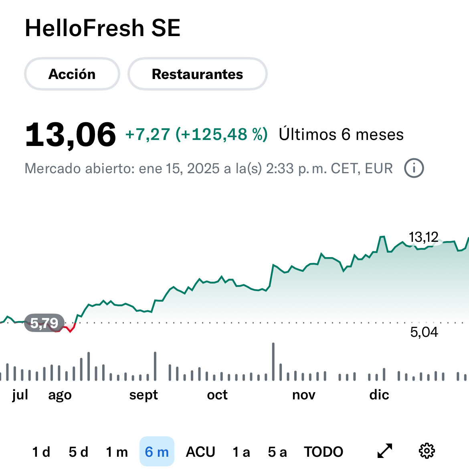Tap the percentage change +125,48 % text
This screenshot has height=476, width=469.
pyautogui.click(x=222, y=134)
